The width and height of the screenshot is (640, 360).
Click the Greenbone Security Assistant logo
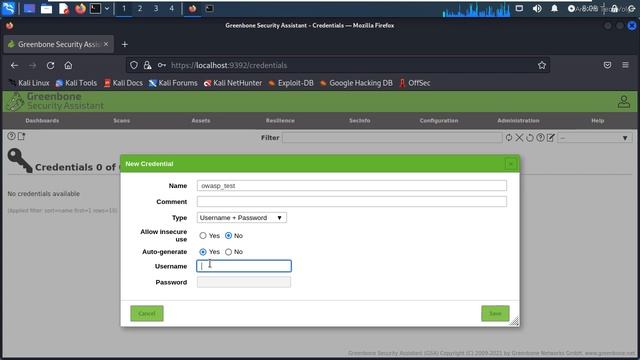pos(56,101)
